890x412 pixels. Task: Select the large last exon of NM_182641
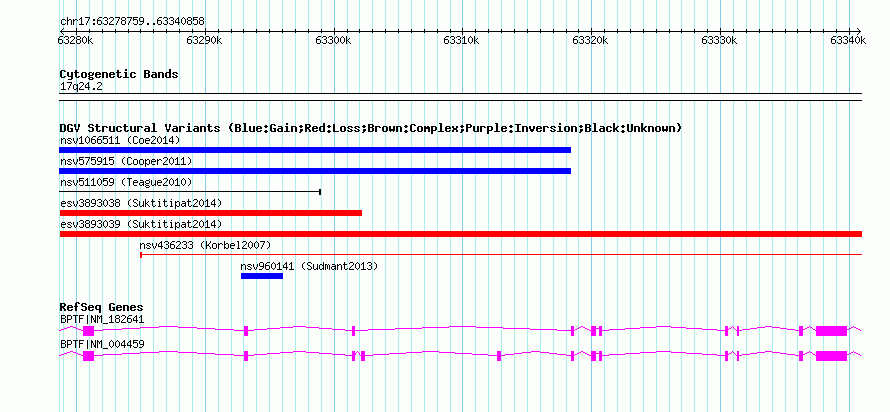coord(832,331)
